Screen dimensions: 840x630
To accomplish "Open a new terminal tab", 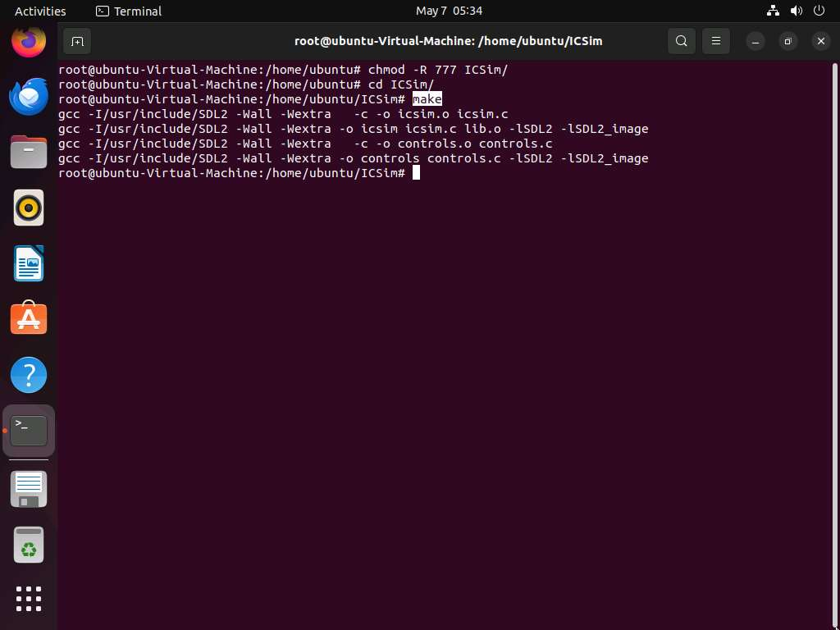I will coord(76,41).
